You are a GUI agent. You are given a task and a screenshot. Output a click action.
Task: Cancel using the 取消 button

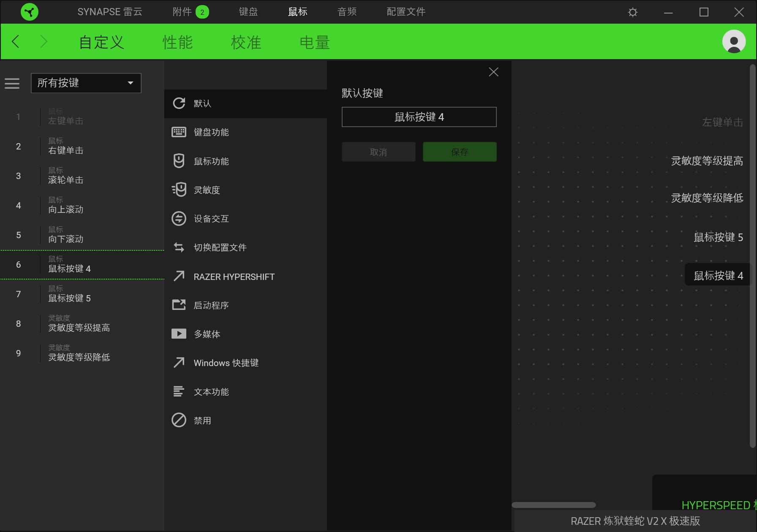coord(378,152)
